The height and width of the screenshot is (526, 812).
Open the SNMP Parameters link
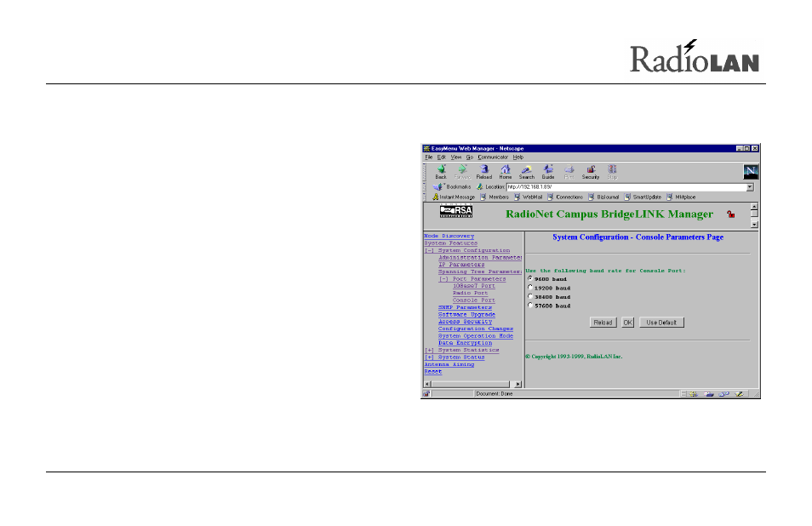click(465, 307)
